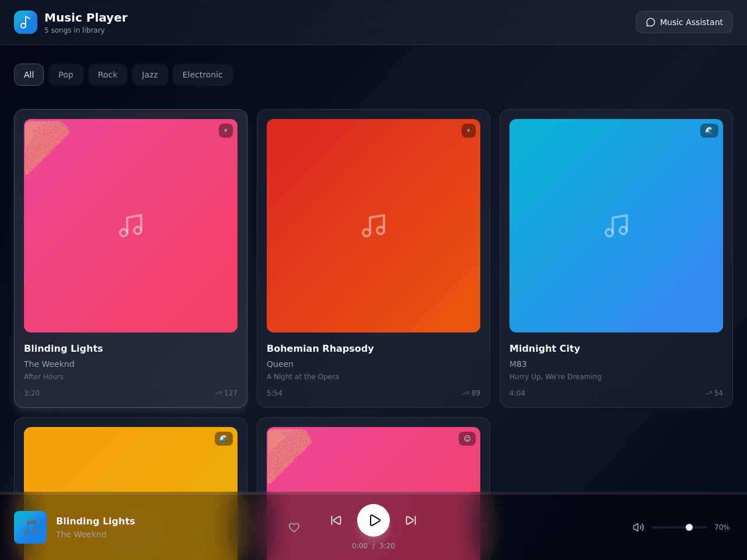Click the Midnight City song title
This screenshot has height=560, width=747.
544,348
